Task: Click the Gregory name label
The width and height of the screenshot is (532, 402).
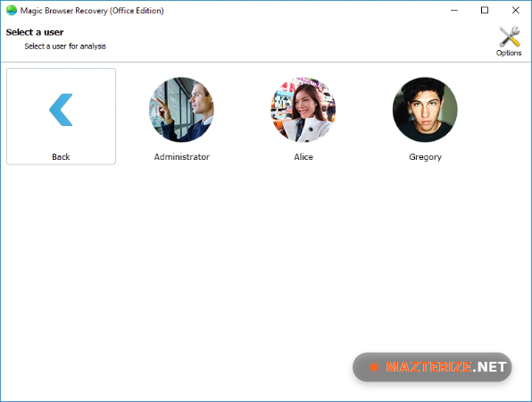Action: click(425, 157)
